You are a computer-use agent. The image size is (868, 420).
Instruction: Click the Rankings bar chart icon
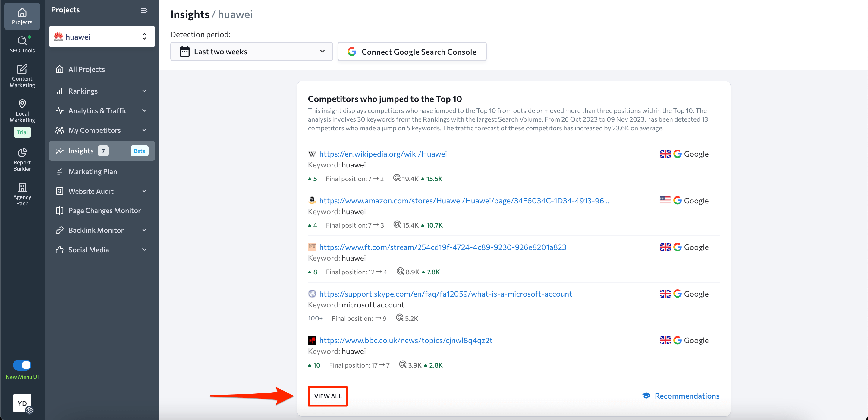pos(60,91)
